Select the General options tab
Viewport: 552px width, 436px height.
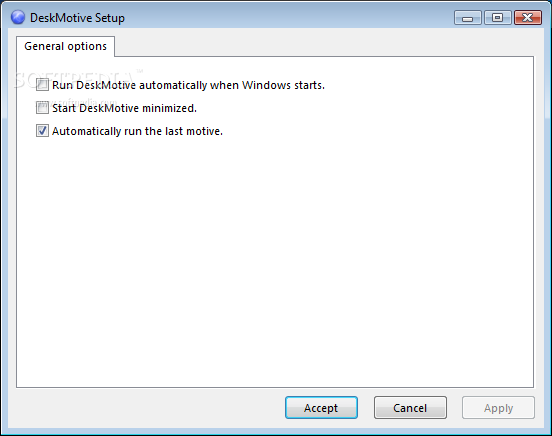(65, 46)
